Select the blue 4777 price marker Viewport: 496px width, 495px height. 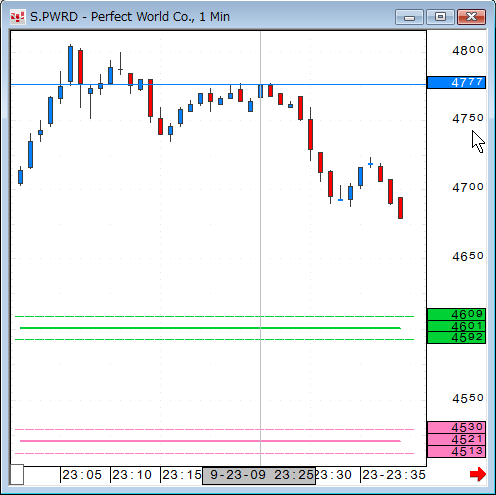point(456,82)
